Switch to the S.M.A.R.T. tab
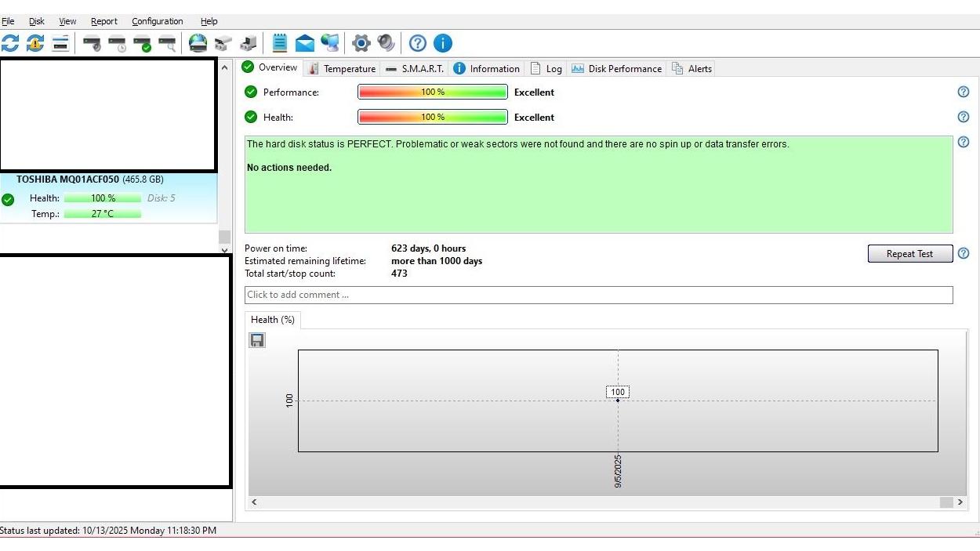This screenshot has height=551, width=980. point(415,69)
